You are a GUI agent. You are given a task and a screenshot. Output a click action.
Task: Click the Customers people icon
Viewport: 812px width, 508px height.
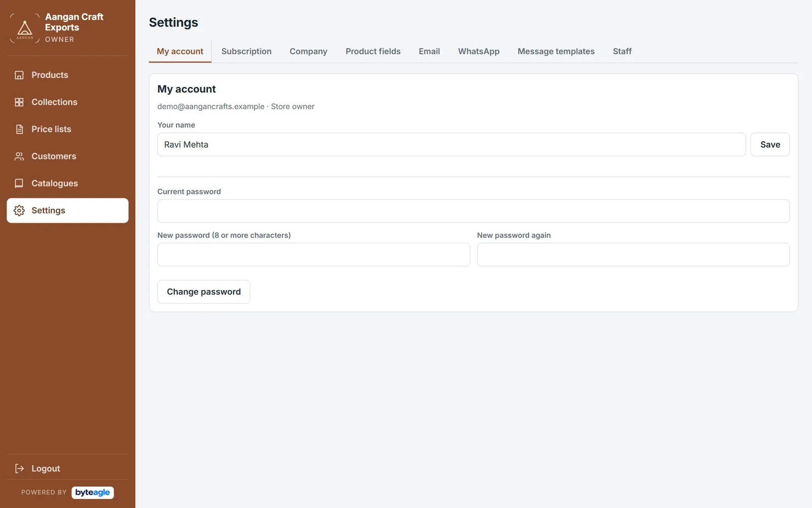19,156
